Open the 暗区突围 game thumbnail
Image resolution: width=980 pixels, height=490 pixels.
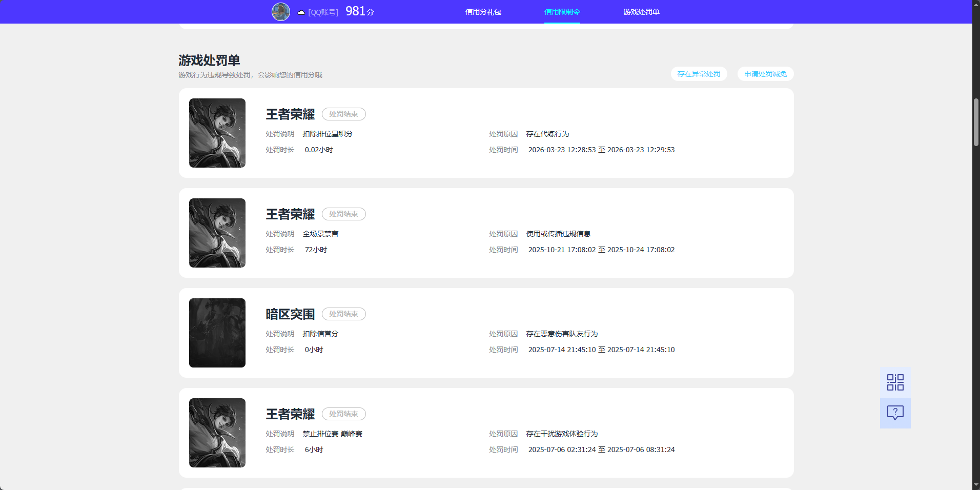(x=217, y=333)
